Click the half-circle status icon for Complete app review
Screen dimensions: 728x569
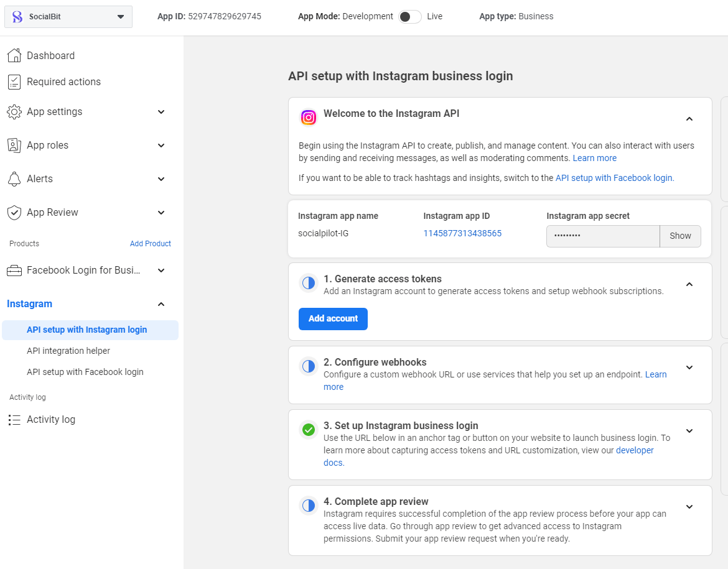pyautogui.click(x=309, y=506)
